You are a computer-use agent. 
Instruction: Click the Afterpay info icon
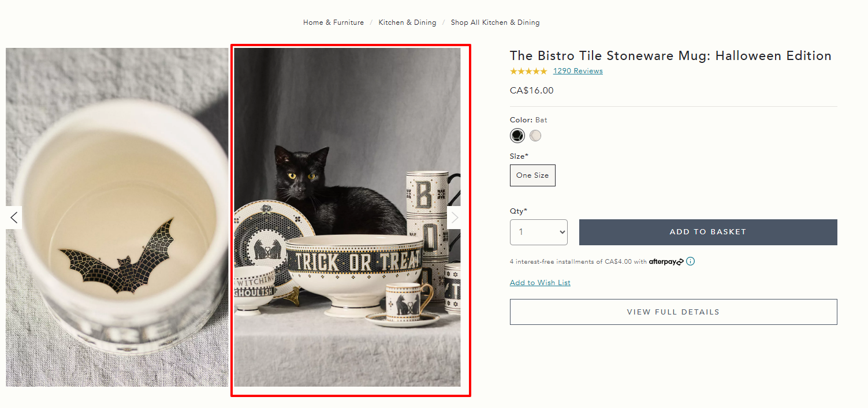point(690,261)
